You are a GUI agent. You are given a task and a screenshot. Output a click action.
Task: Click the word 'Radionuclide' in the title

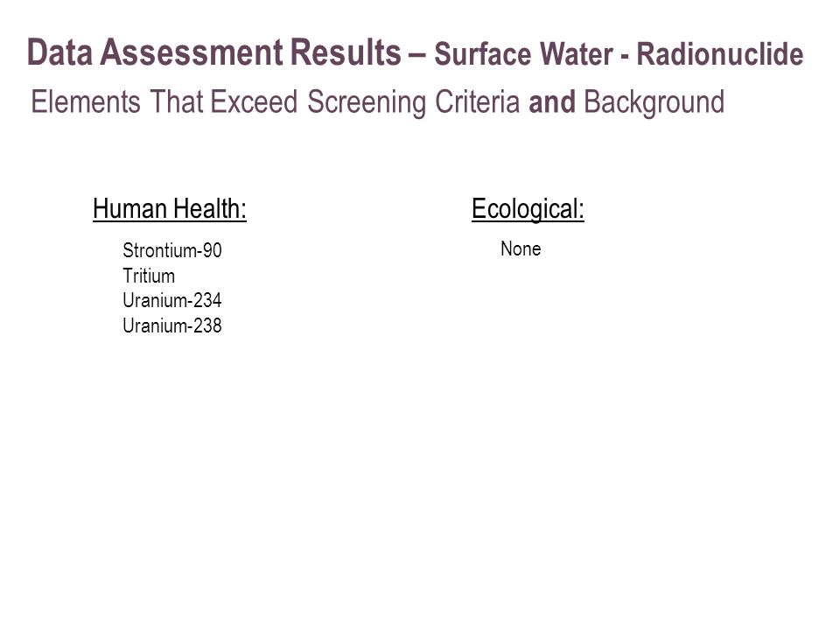click(720, 54)
